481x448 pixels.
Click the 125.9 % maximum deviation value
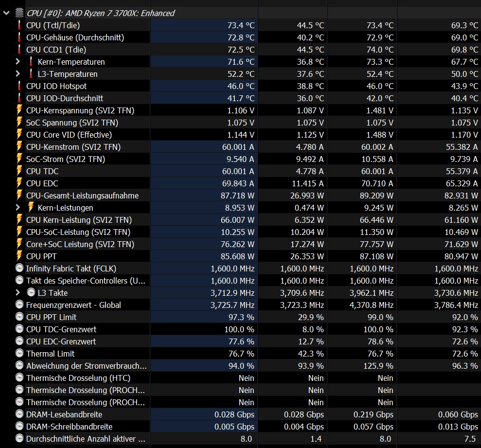(378, 366)
